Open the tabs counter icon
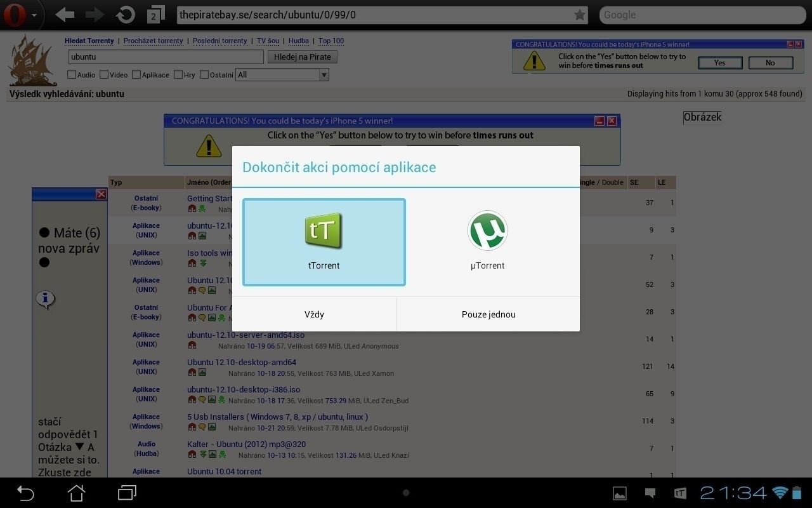Image resolution: width=812 pixels, height=508 pixels. (155, 15)
